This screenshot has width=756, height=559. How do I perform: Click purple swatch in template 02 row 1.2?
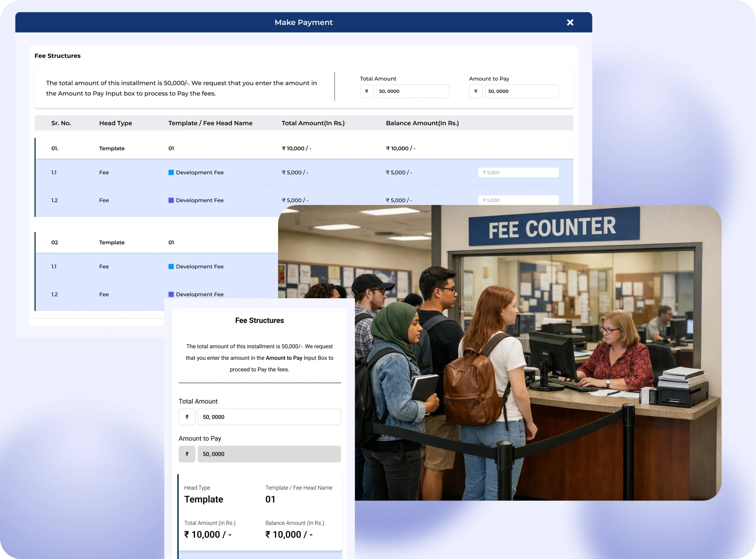click(171, 294)
